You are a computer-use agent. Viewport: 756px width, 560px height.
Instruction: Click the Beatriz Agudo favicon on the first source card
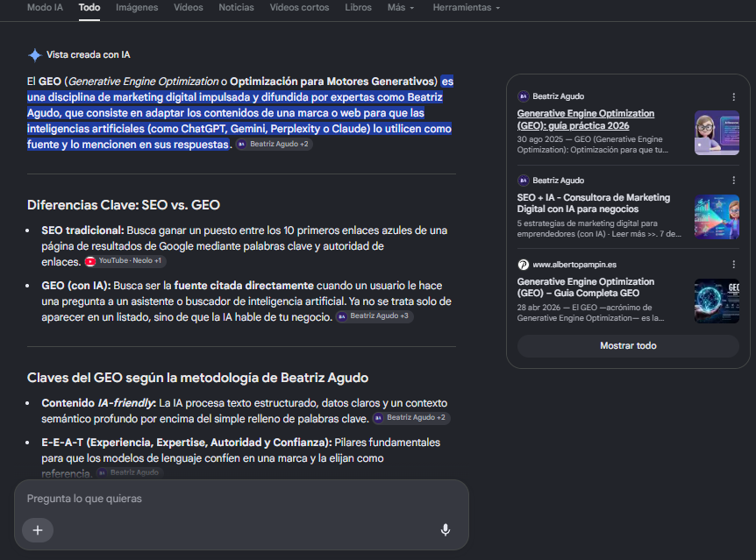click(x=523, y=96)
